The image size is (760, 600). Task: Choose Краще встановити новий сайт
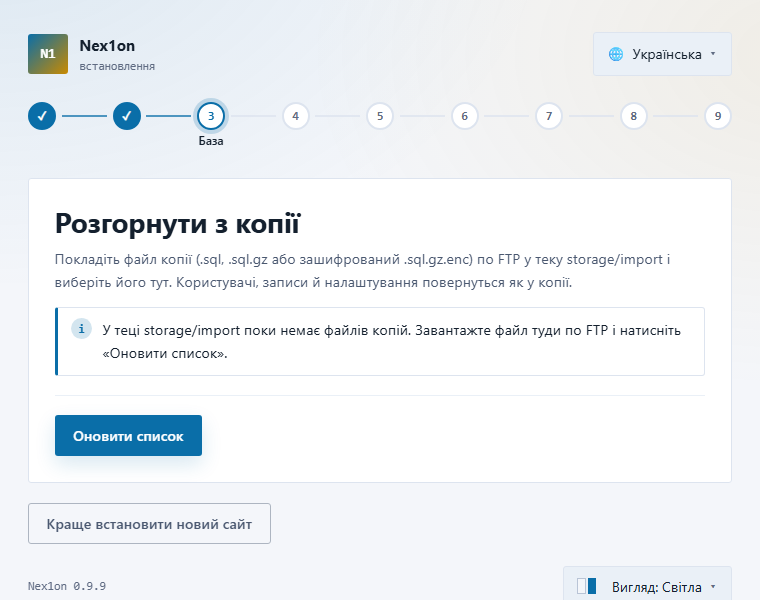[149, 523]
